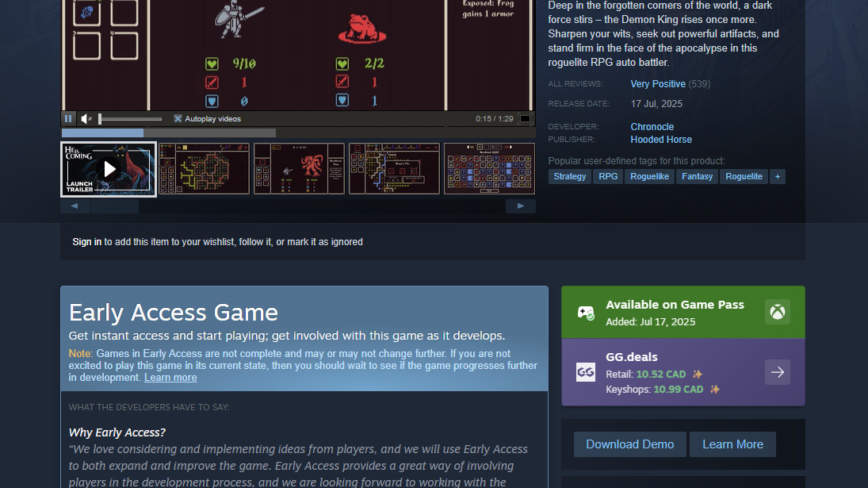This screenshot has width=868, height=488.
Task: Select the Fantasy tag
Action: 697,176
